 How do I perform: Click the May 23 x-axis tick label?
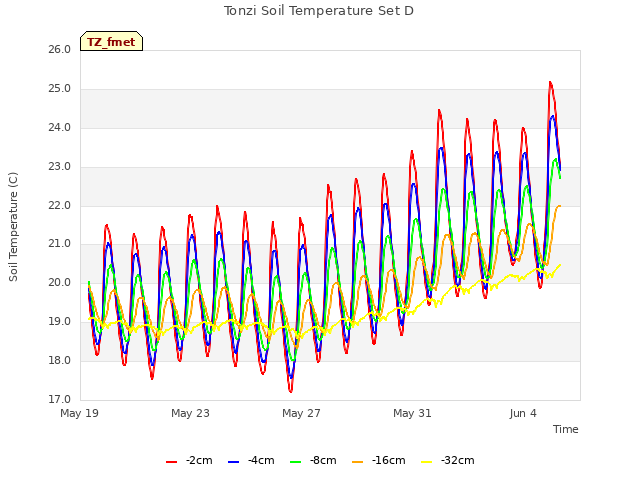[190, 413]
